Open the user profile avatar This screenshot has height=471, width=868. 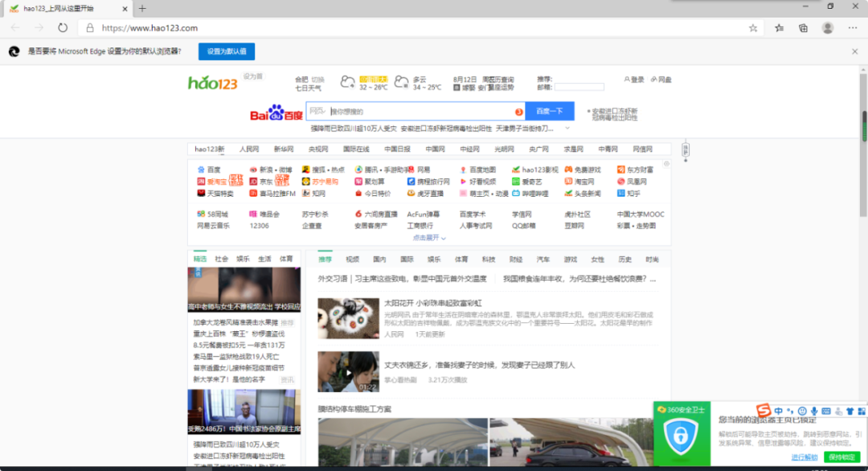[828, 27]
